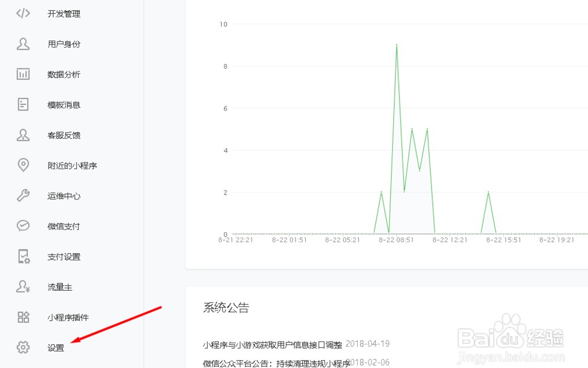Select the 用户身份 user icon
Screen dimensions: 588x368
[23, 44]
